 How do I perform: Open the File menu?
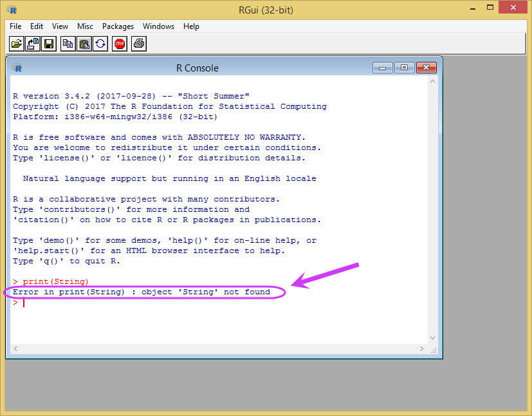(15, 26)
